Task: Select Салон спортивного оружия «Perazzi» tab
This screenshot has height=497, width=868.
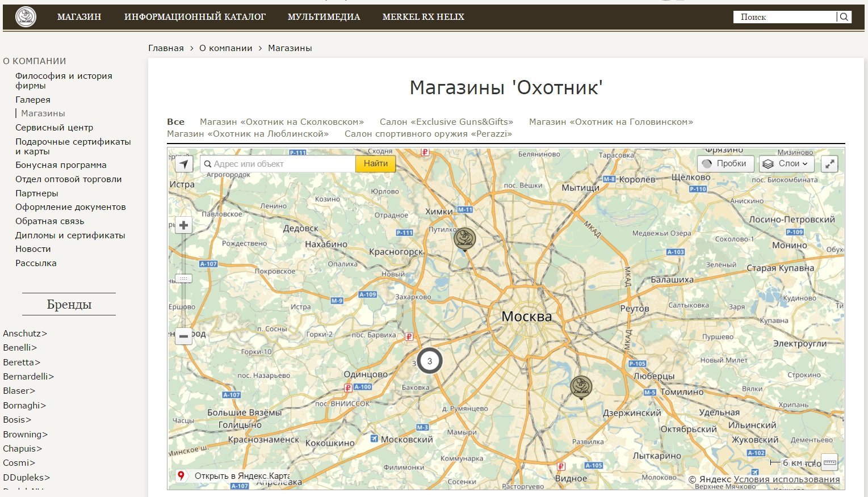Action: [428, 133]
